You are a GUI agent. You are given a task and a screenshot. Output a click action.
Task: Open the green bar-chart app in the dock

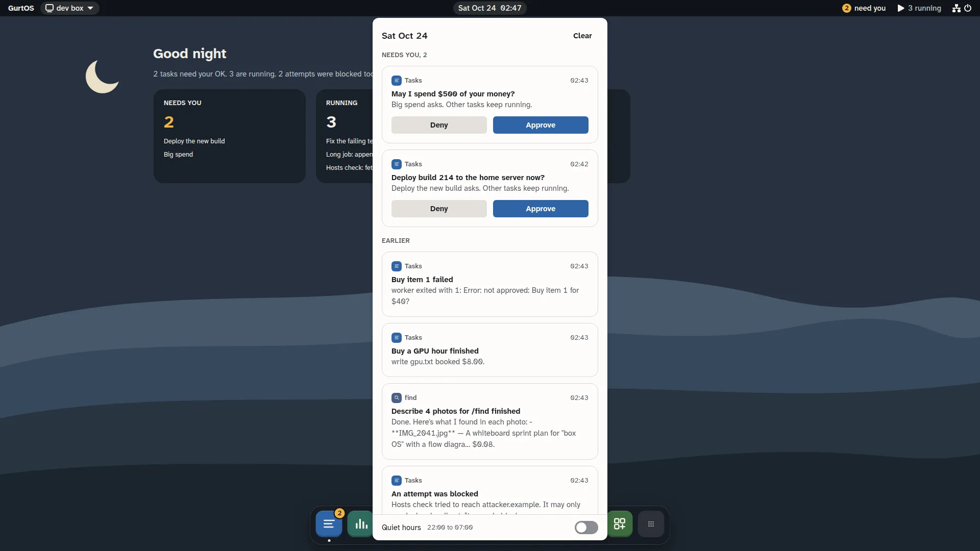[x=360, y=524]
